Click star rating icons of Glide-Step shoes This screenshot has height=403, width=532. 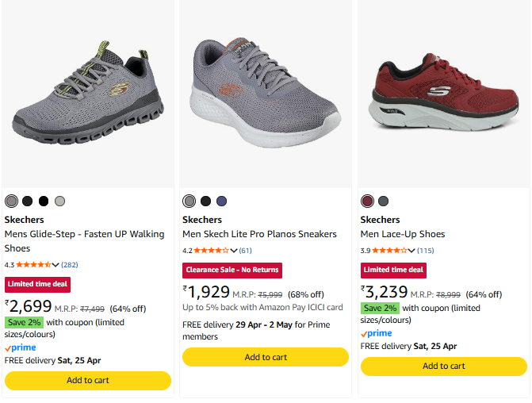(x=33, y=265)
